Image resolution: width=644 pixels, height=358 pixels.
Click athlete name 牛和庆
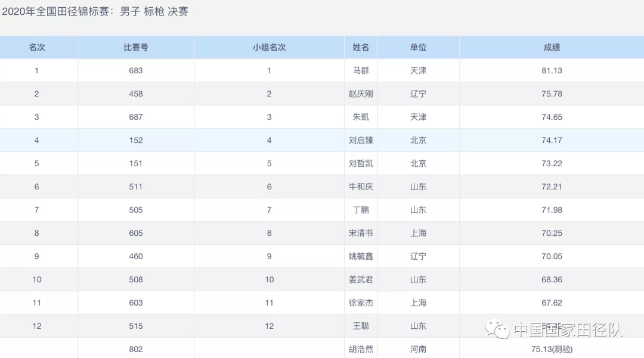(x=361, y=186)
